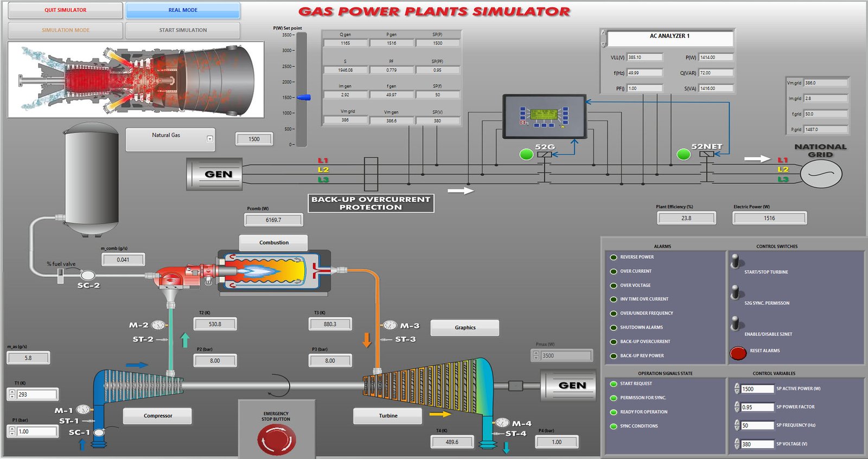Click the 52NET breaker green indicator

pyautogui.click(x=684, y=155)
